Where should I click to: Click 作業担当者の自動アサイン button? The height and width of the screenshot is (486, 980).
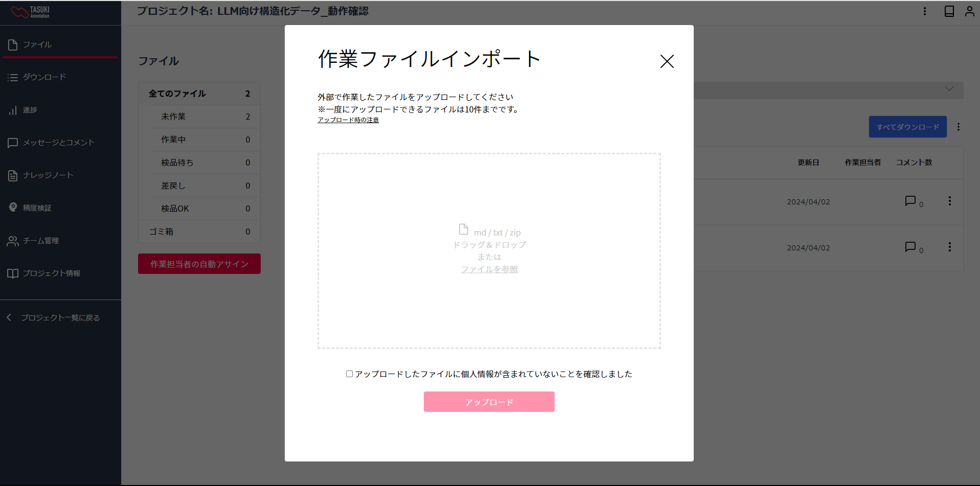(x=199, y=264)
